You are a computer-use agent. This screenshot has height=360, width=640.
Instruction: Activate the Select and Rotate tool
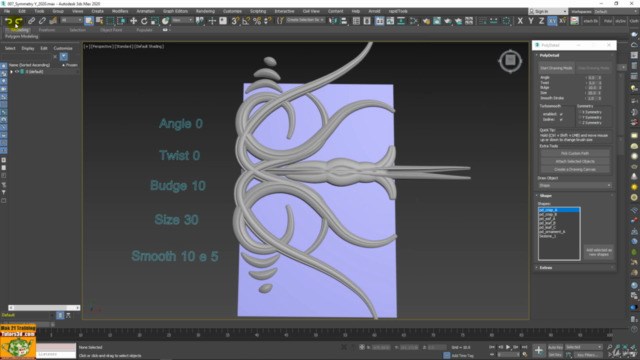pyautogui.click(x=144, y=21)
